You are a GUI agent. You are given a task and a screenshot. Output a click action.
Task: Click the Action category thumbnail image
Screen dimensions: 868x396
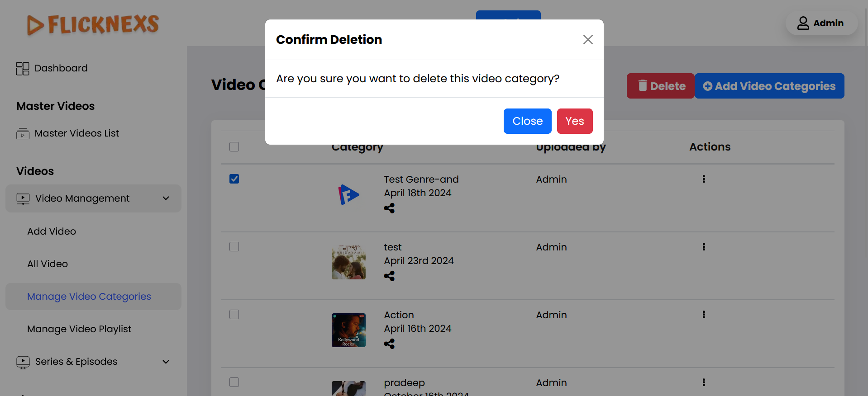pyautogui.click(x=348, y=330)
